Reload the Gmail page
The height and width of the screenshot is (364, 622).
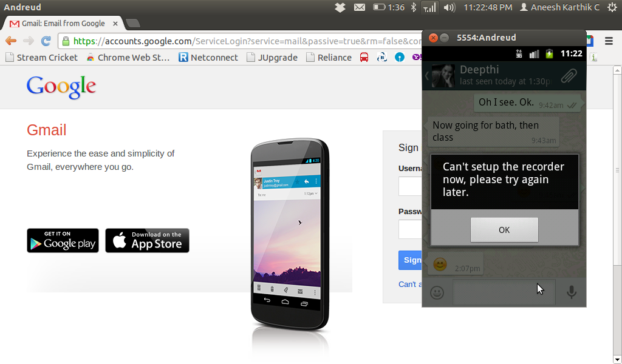click(x=46, y=41)
